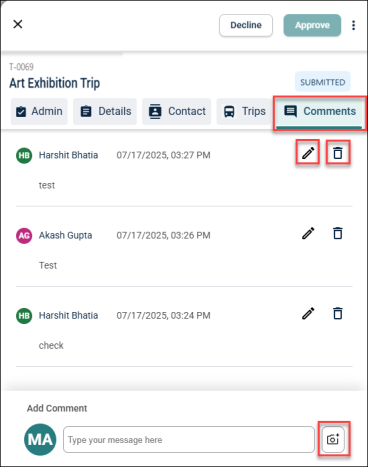
Task: Approve the Art Exhibition Trip
Action: (x=312, y=25)
